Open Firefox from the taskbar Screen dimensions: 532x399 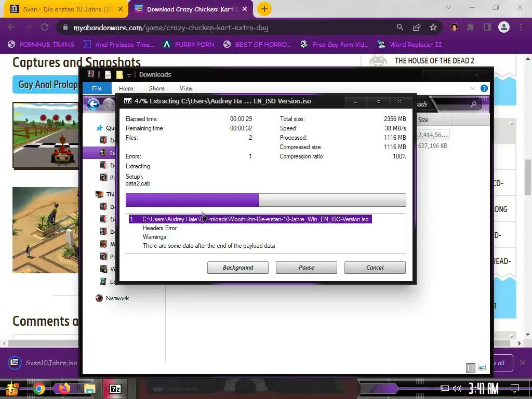tap(64, 389)
